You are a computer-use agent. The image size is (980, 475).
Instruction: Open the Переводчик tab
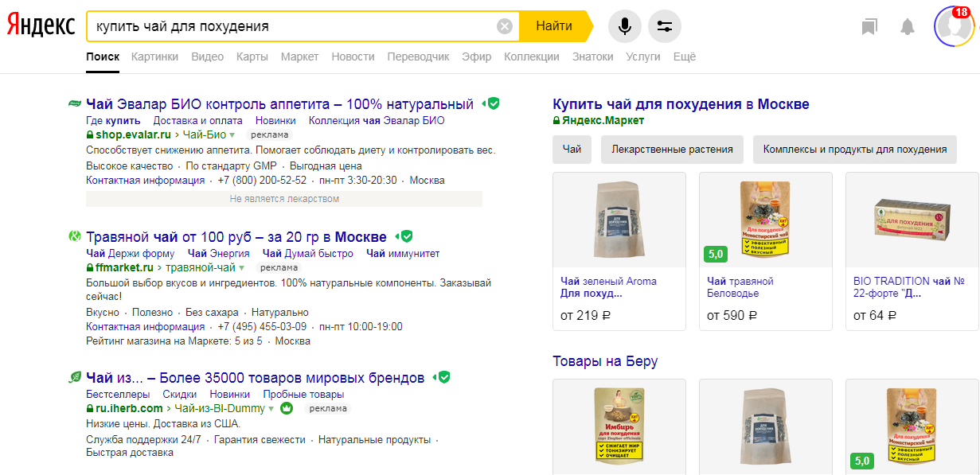(x=418, y=56)
